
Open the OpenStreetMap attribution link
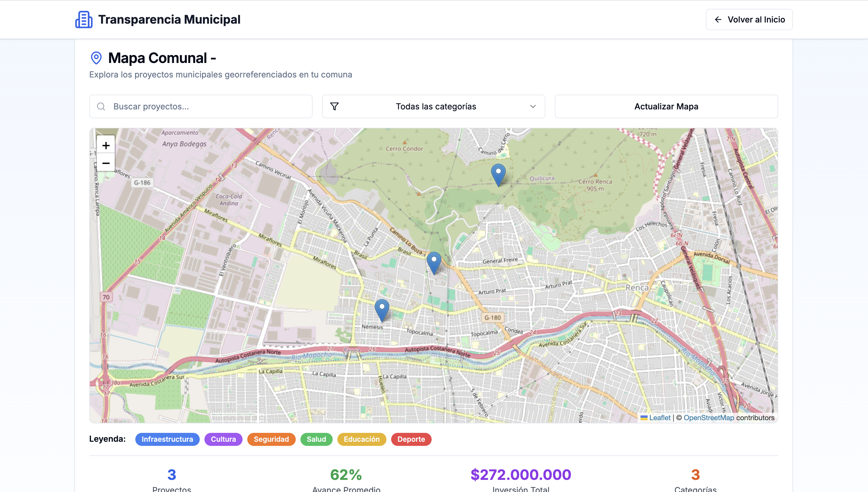coord(709,418)
